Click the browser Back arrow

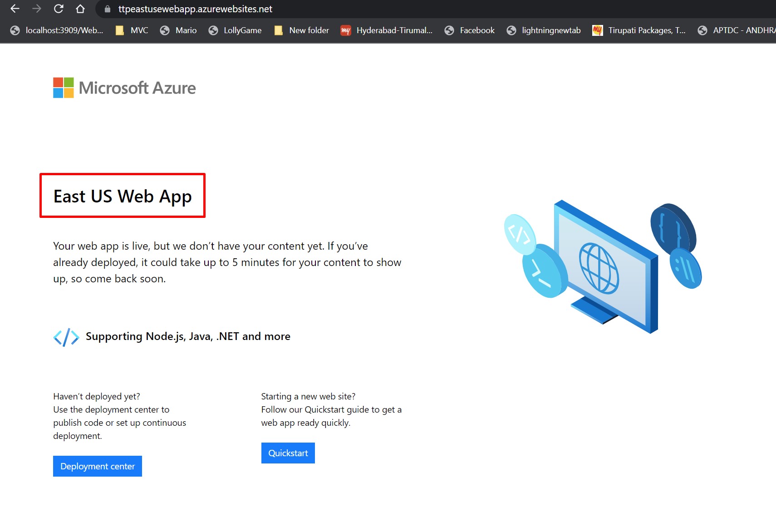(x=15, y=9)
